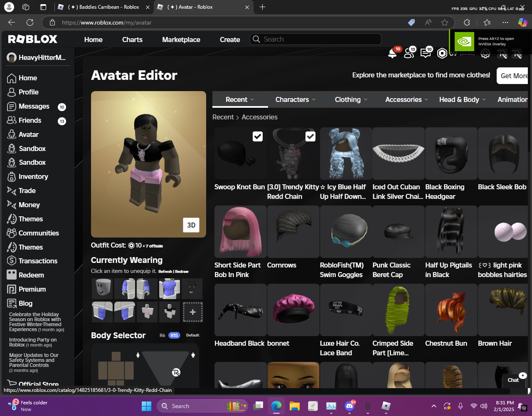Open Transactions in the sidebar

coord(32,261)
